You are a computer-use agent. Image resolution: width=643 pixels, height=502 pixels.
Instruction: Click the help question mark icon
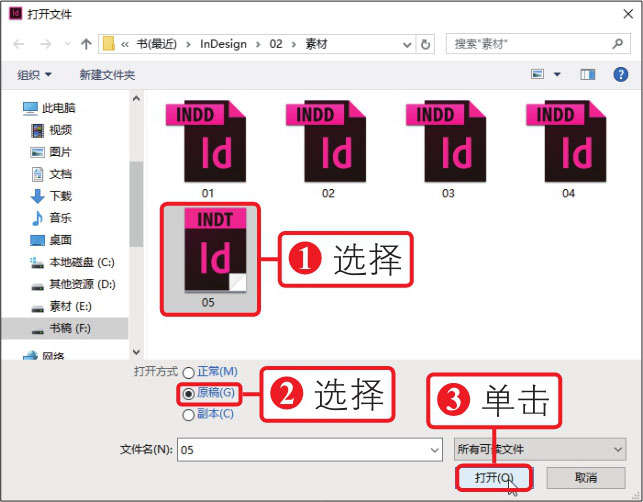pyautogui.click(x=622, y=75)
